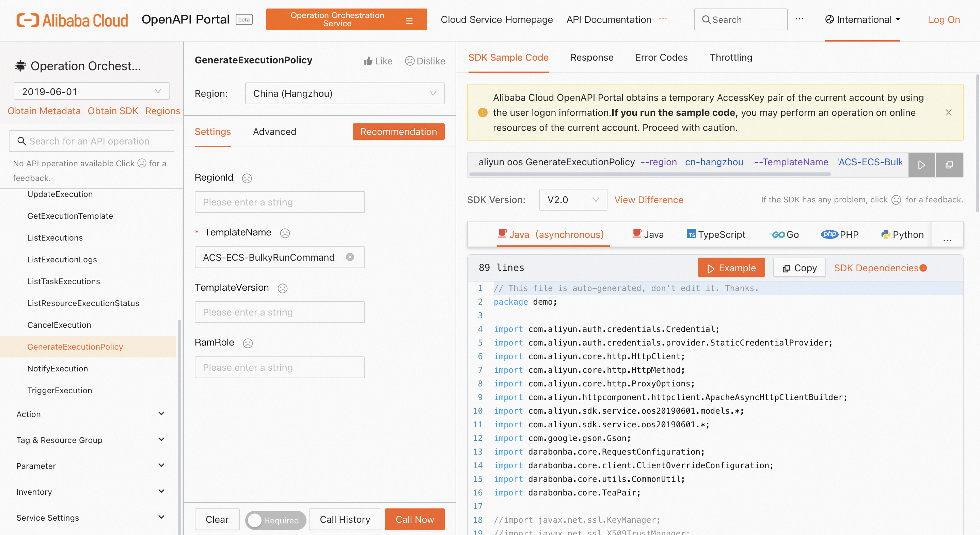
Task: Open the View Difference link
Action: (x=649, y=200)
